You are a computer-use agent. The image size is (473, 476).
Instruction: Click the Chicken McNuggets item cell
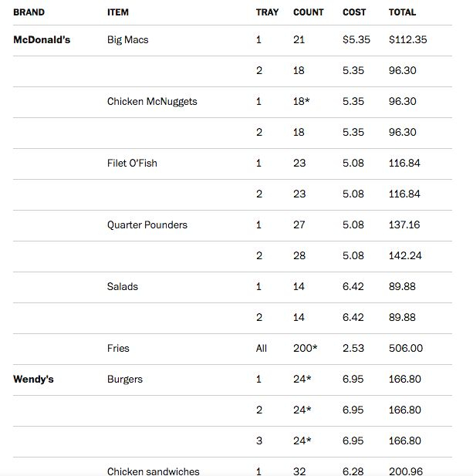tap(152, 101)
